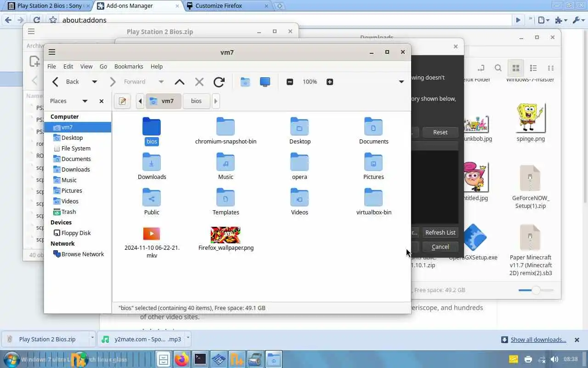Open the view mode dropdown in toolbar
This screenshot has height=368, width=588.
tap(401, 82)
